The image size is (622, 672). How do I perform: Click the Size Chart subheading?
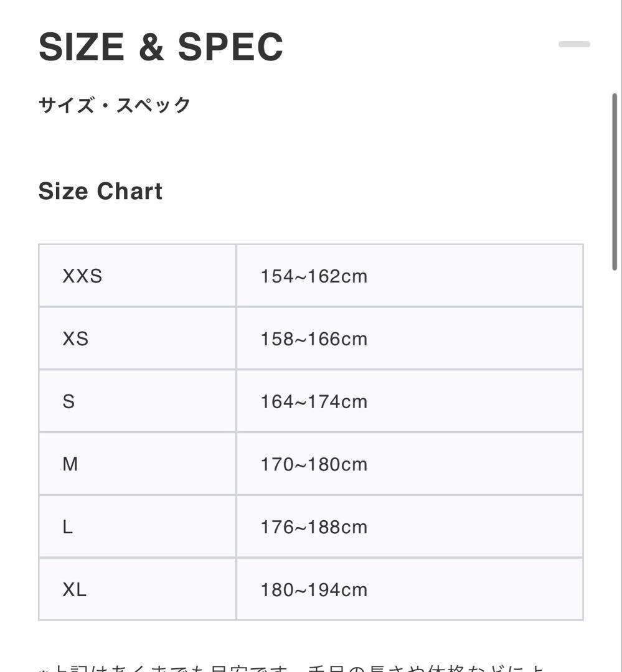(x=100, y=191)
